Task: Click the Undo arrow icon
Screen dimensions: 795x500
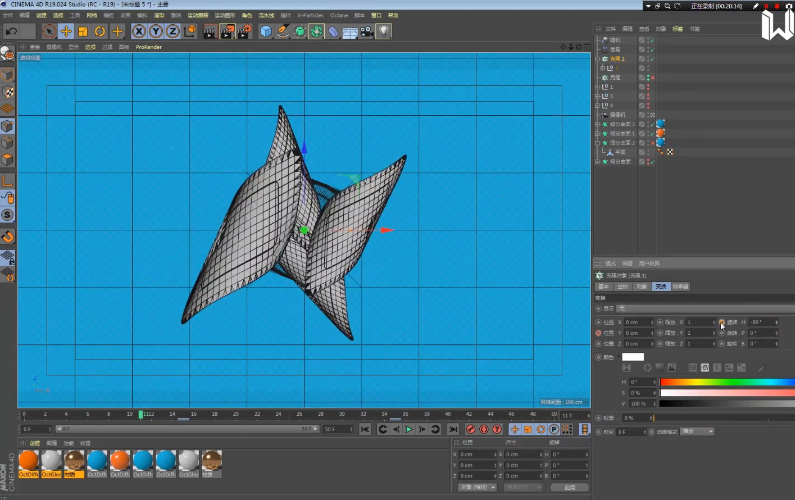Action: coord(12,31)
